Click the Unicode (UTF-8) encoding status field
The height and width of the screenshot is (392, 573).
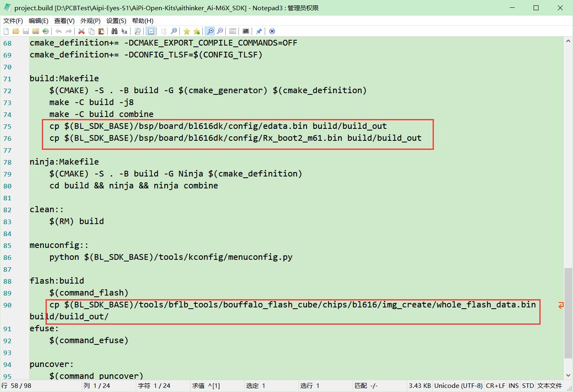tap(458, 386)
